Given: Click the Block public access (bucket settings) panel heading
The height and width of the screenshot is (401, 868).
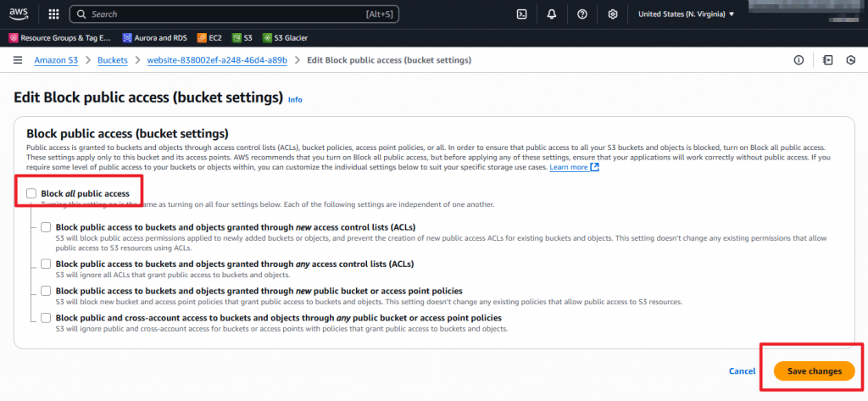Looking at the screenshot, I should [128, 133].
